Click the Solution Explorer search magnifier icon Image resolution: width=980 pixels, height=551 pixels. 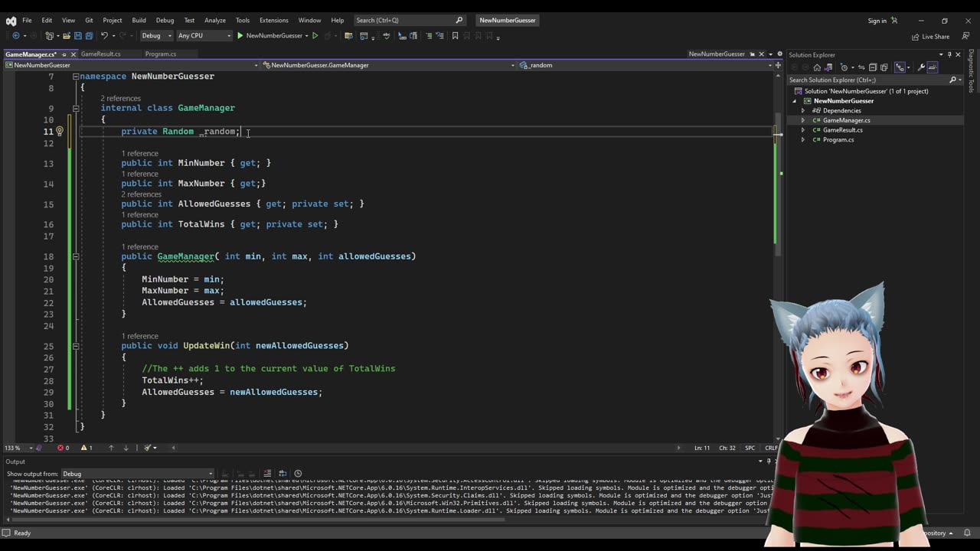click(x=953, y=80)
